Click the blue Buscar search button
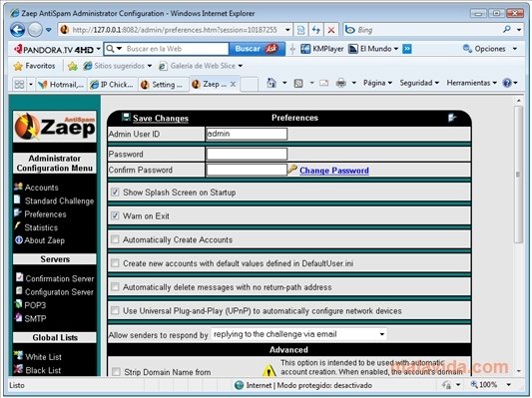Image resolution: width=532 pixels, height=398 pixels. pos(257,49)
